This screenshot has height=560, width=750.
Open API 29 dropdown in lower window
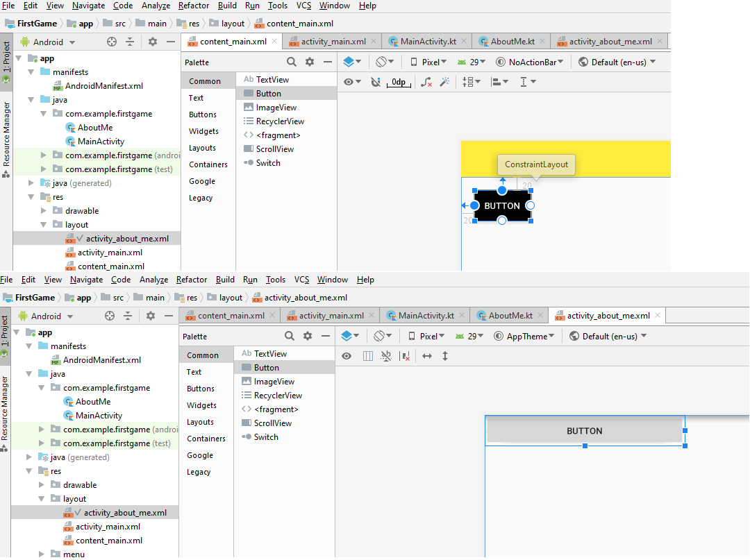(x=469, y=336)
